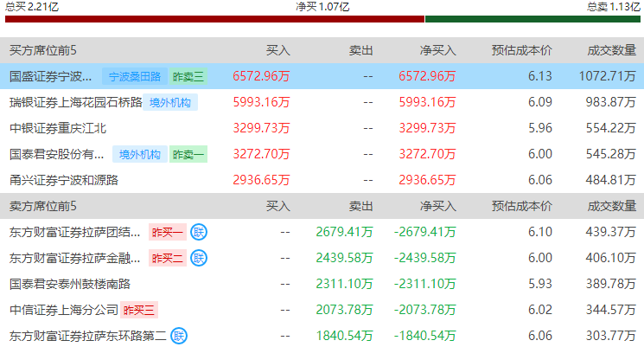The width and height of the screenshot is (644, 347).
Task: Click the 净买 1.07亿 label
Action: (x=322, y=7)
